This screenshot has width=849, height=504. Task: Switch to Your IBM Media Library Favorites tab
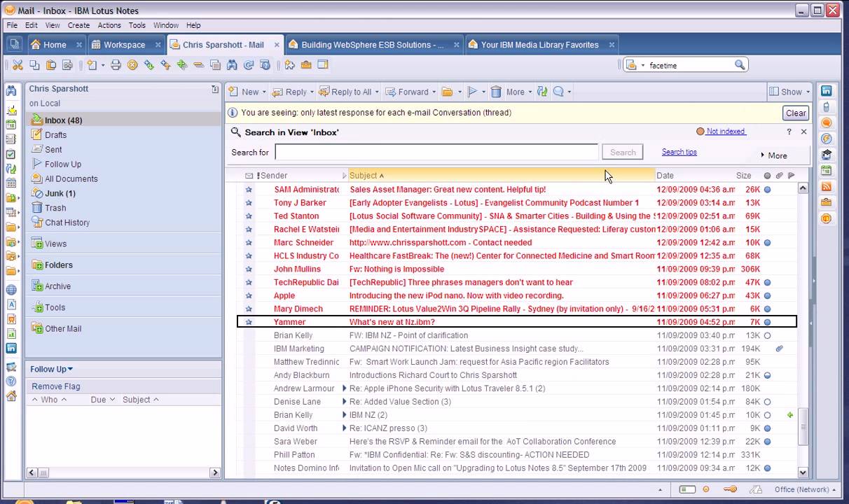coord(540,45)
